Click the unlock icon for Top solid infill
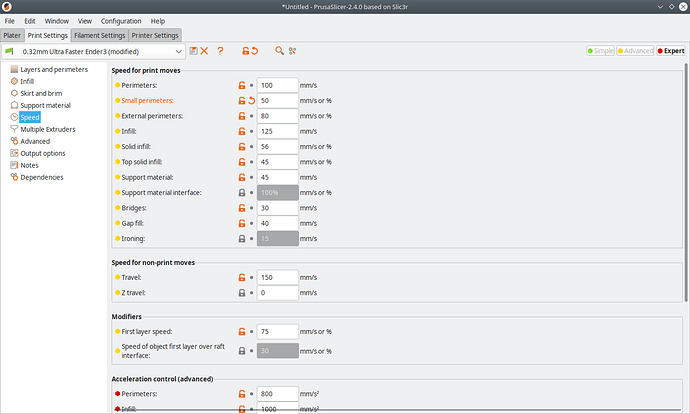Viewport: 690px width, 414px height. (242, 162)
